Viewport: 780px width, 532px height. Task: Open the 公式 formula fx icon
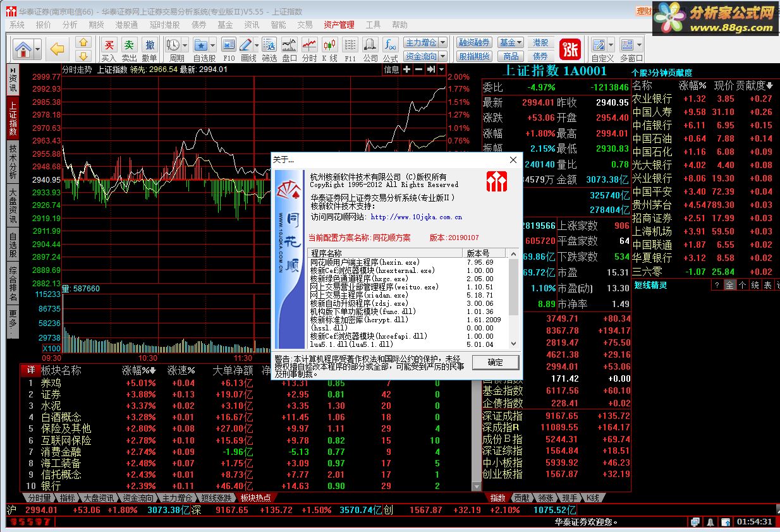[391, 49]
